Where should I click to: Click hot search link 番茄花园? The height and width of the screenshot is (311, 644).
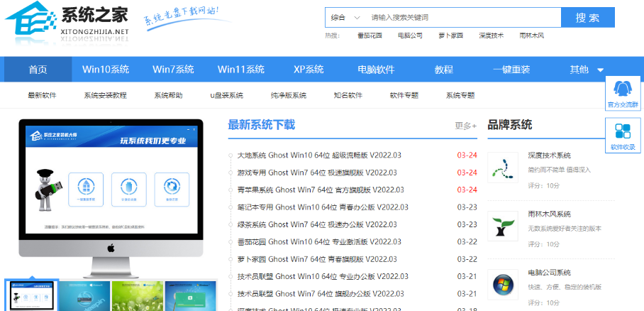pyautogui.click(x=370, y=36)
